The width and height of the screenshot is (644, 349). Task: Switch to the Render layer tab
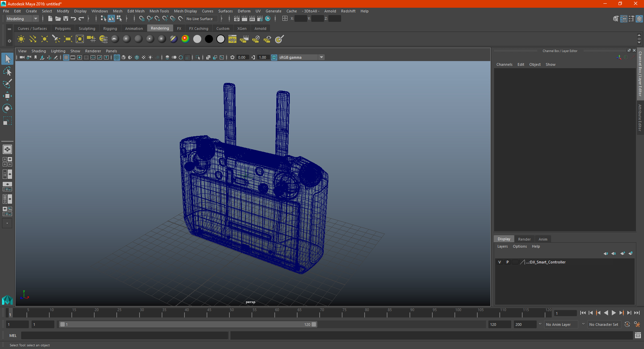pyautogui.click(x=524, y=239)
